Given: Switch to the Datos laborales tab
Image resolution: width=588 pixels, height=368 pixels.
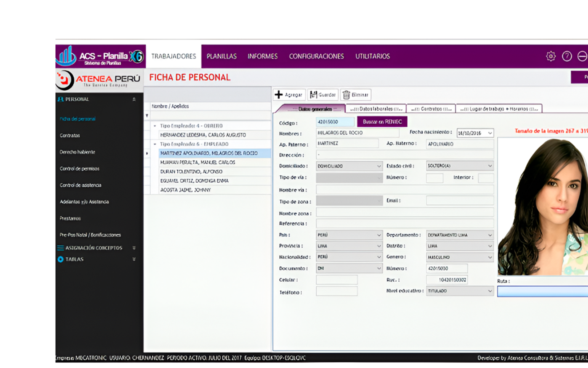Looking at the screenshot, I should tap(376, 109).
